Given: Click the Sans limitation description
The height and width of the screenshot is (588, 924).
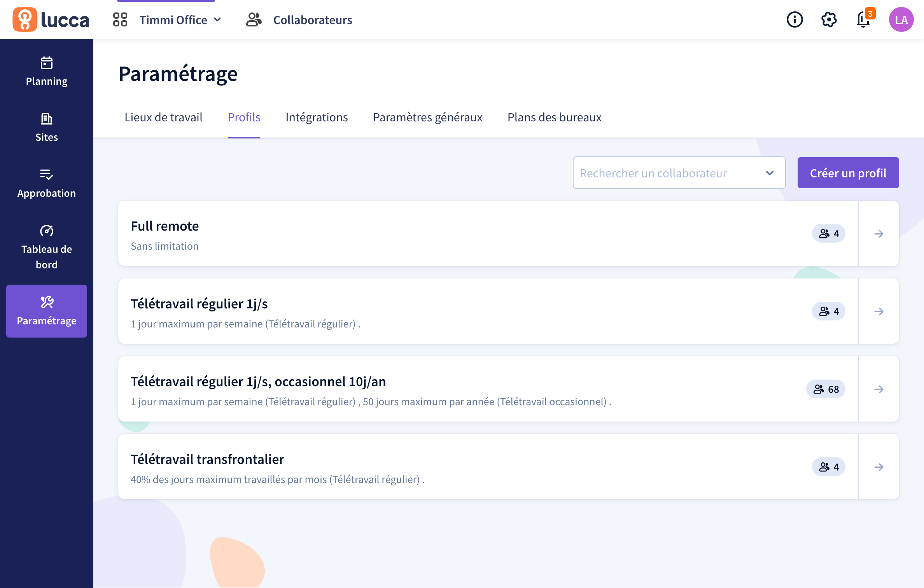Looking at the screenshot, I should (164, 246).
